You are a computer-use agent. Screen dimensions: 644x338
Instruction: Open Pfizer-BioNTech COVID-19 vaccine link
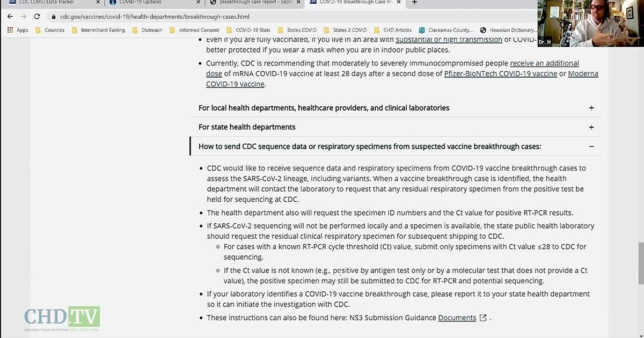pos(500,74)
